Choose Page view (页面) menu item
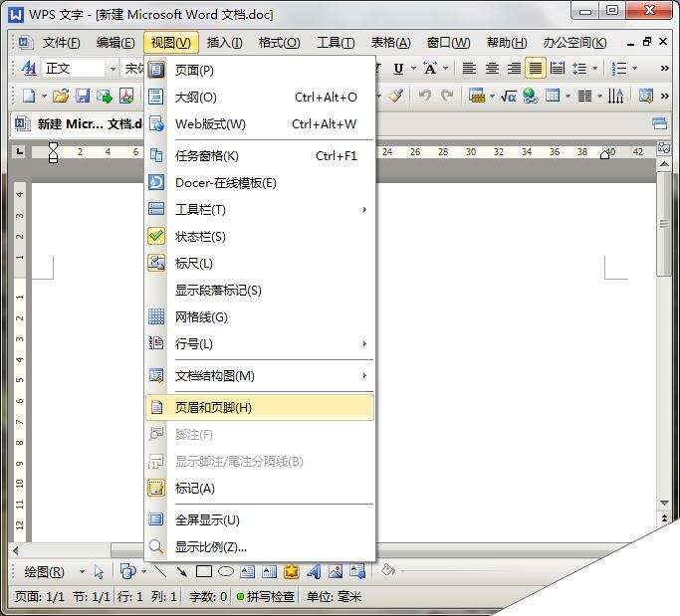680x616 pixels. (260, 71)
